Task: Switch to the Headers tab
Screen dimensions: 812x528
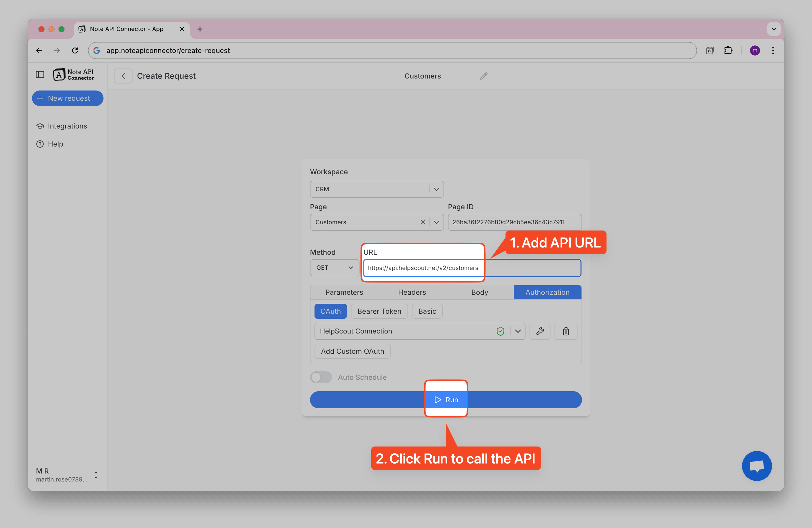Action: 412,292
